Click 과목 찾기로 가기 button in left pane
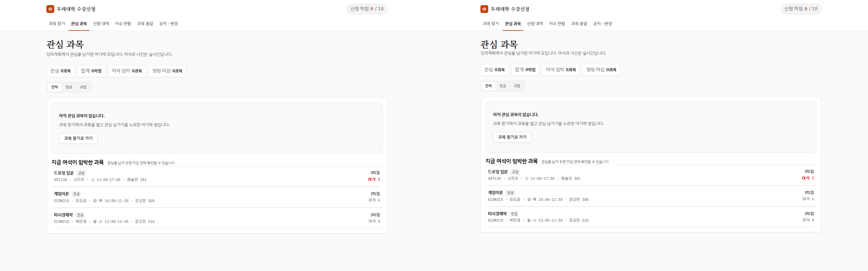The width and height of the screenshot is (868, 271). [x=78, y=139]
